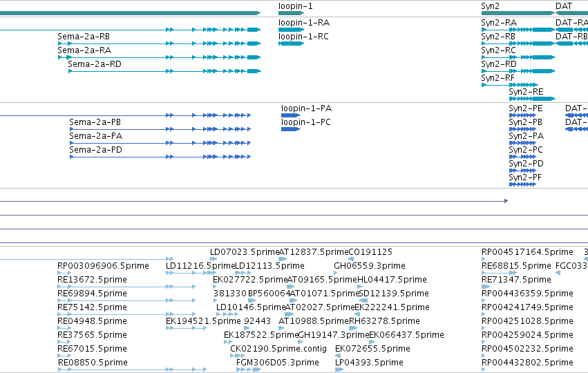Image resolution: width=588 pixels, height=373 pixels.
Task: Click LD11216.5prime label
Action: 200,266
